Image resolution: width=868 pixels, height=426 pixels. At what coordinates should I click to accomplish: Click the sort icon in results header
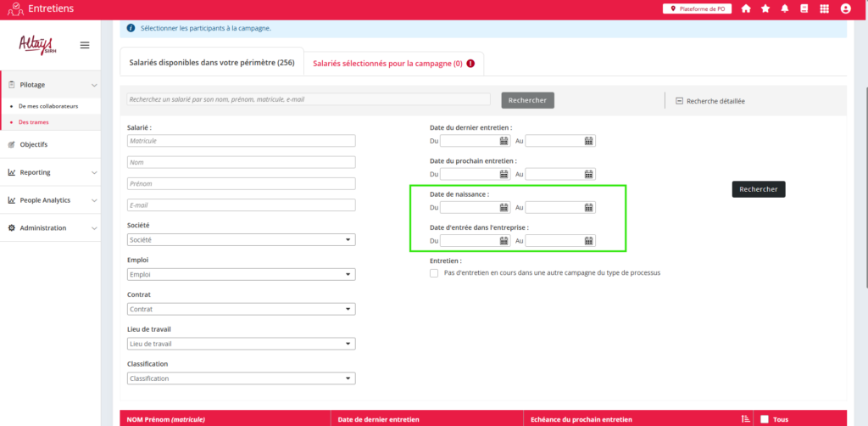[x=745, y=418]
